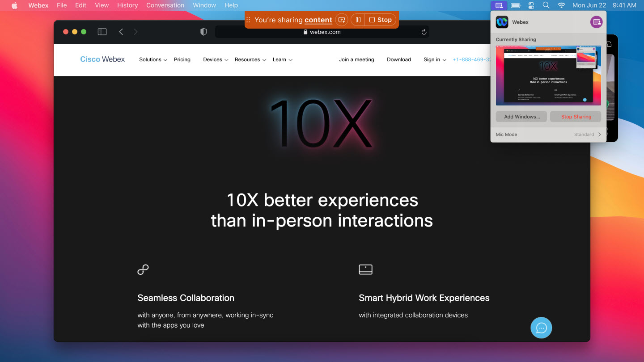Open the Window menu
The height and width of the screenshot is (362, 644).
(x=204, y=5)
